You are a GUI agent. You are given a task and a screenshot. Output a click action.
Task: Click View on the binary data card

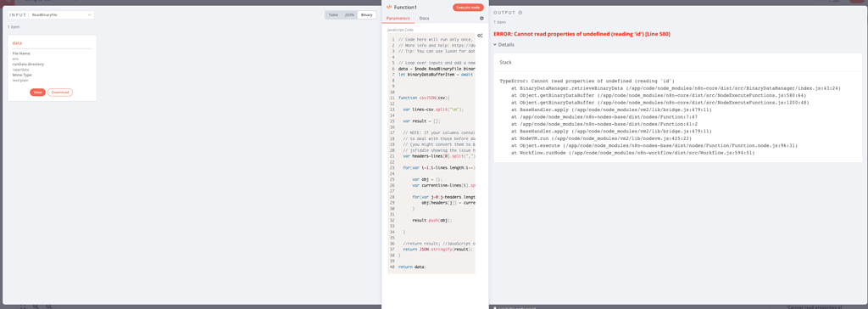37,92
